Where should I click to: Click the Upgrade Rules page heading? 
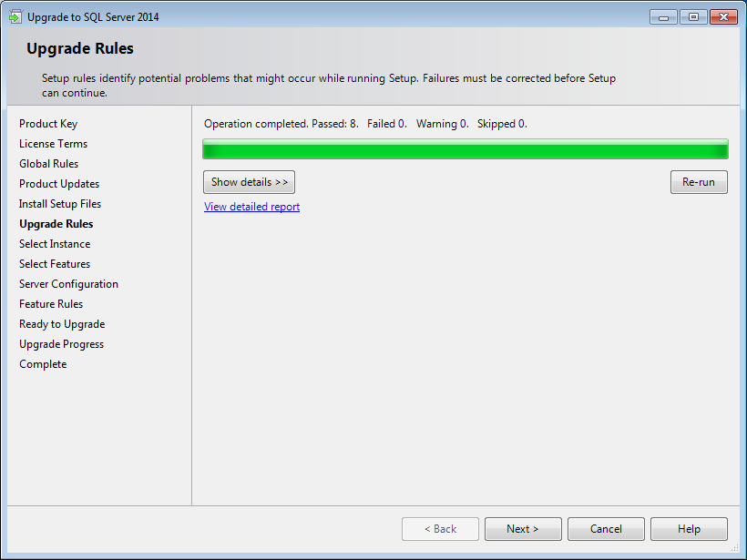[80, 48]
